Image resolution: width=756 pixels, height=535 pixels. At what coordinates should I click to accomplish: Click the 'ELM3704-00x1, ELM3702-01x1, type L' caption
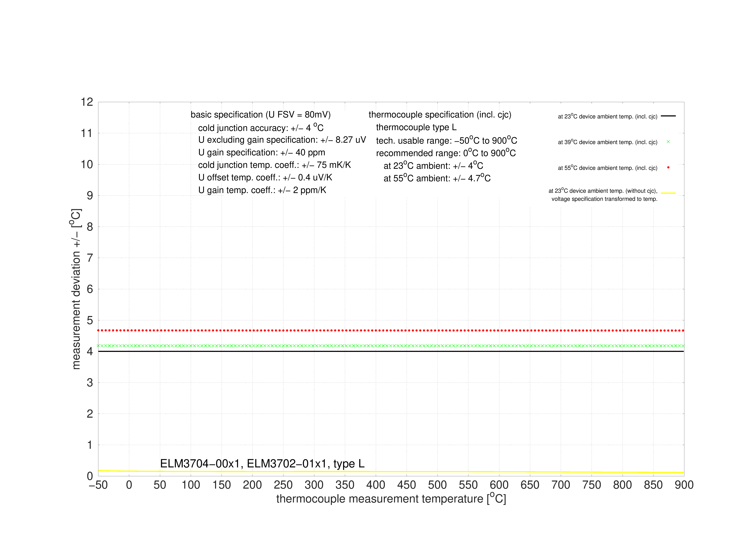coord(262,464)
